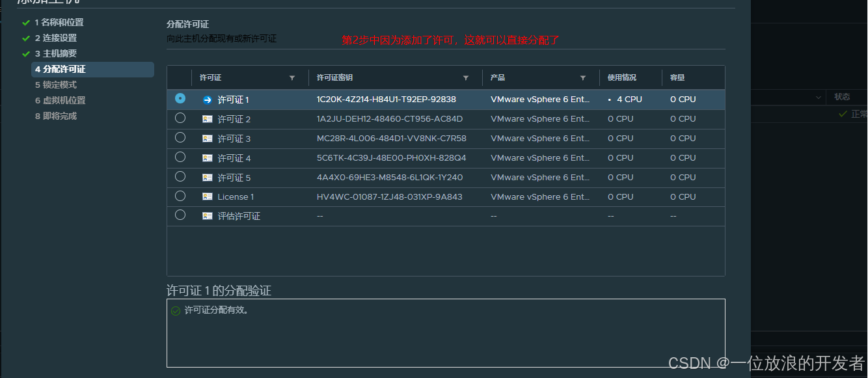Go to step 1 名称和位置
The width and height of the screenshot is (868, 378).
click(x=59, y=22)
